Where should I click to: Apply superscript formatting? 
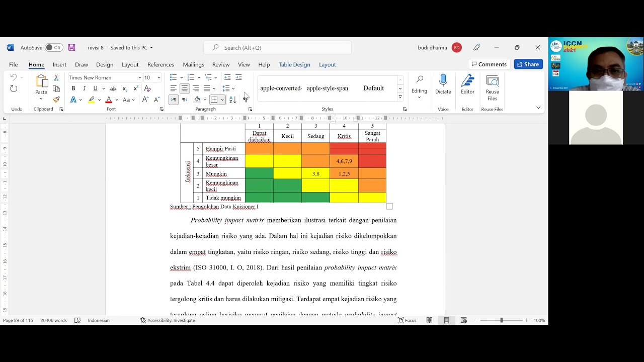coord(136,88)
